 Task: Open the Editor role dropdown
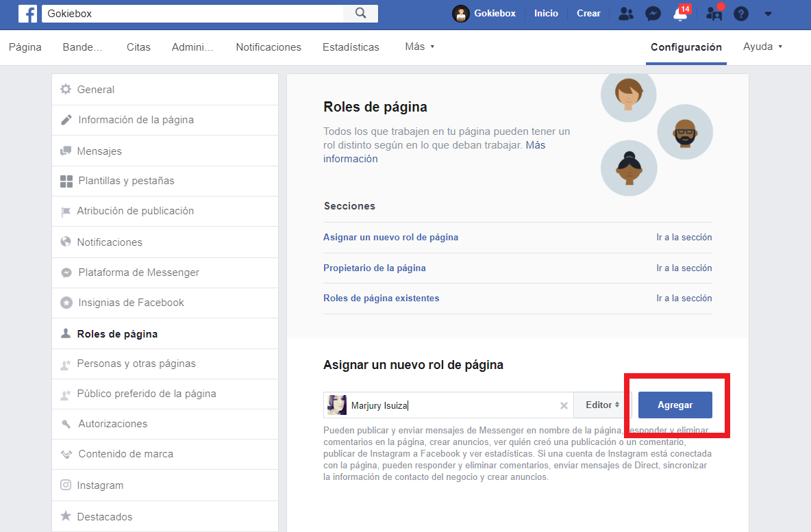[602, 405]
